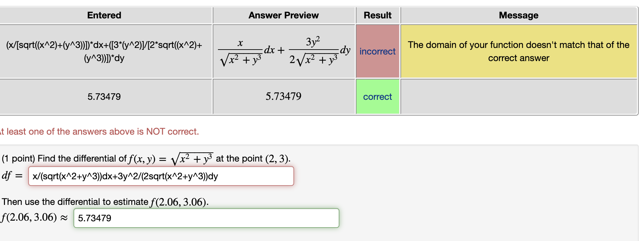This screenshot has height=241, width=644.
Task: Select the Message column header
Action: pos(518,15)
